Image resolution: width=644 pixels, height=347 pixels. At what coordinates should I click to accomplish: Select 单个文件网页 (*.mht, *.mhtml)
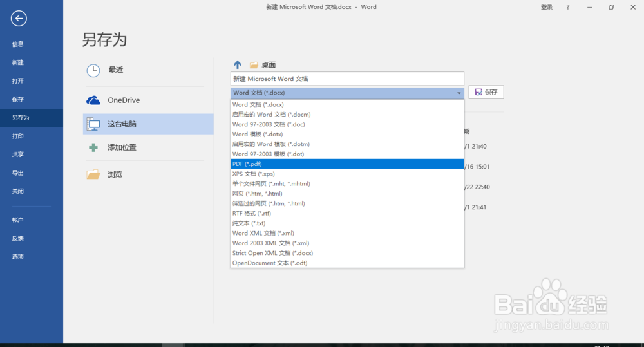(x=348, y=183)
